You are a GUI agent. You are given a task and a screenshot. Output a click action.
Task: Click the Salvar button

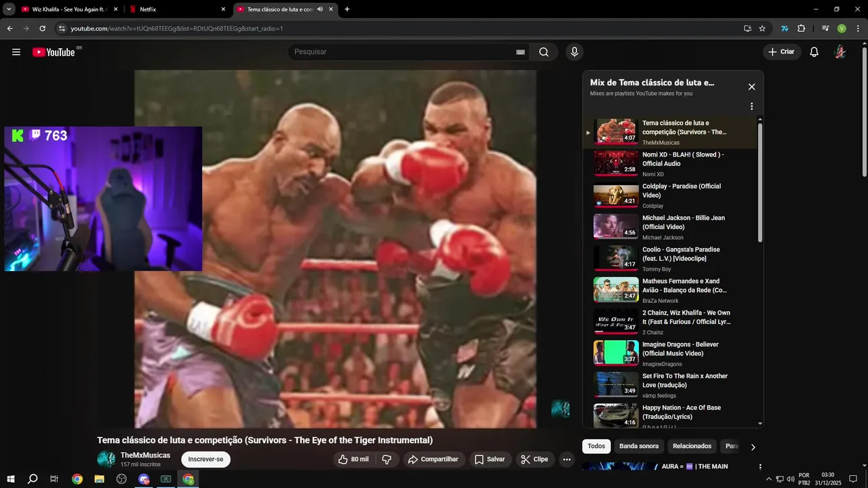click(490, 460)
